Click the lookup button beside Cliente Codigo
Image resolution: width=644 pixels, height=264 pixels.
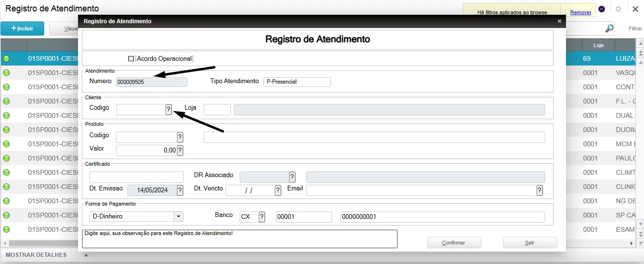coord(168,110)
